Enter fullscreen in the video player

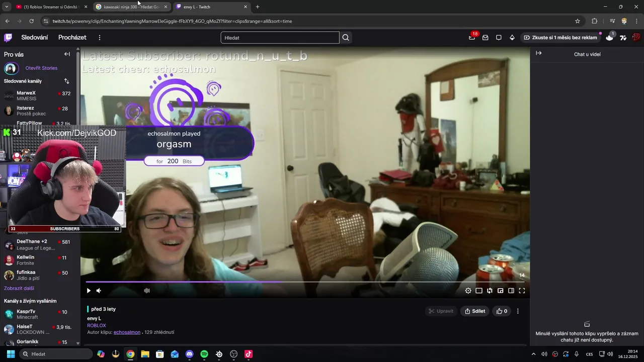click(x=522, y=291)
